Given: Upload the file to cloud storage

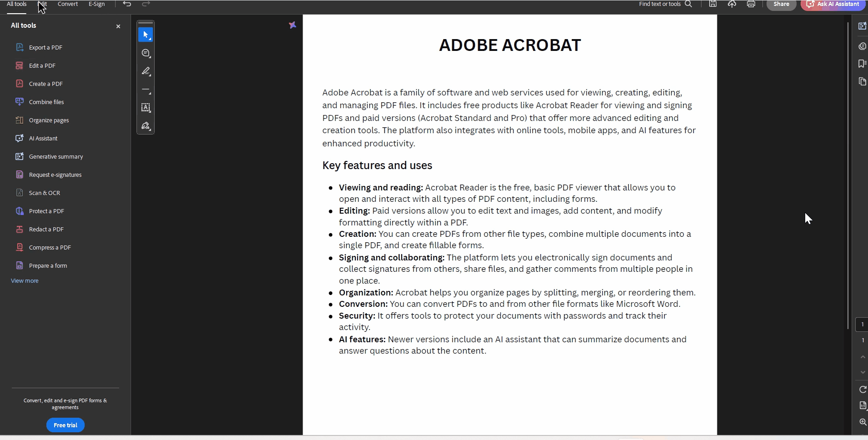Looking at the screenshot, I should pos(732,4).
